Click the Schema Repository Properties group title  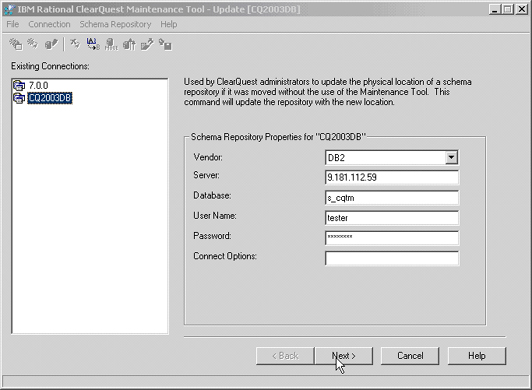(x=278, y=137)
